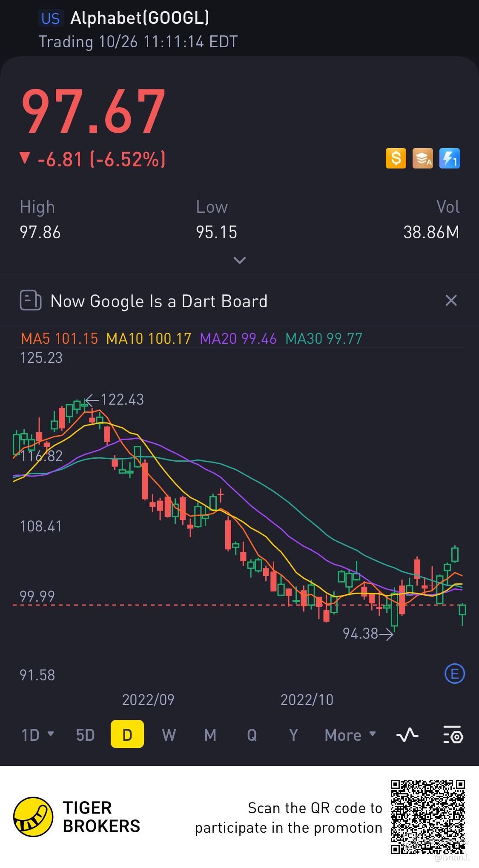Tap the current price 97.67
Image resolution: width=479 pixels, height=868 pixels.
pos(93,111)
